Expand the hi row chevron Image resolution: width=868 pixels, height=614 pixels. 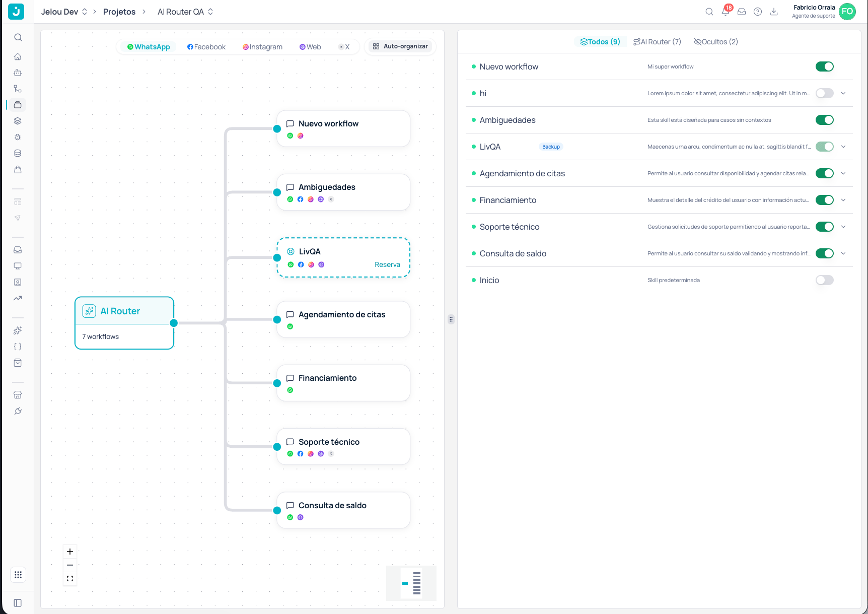point(843,93)
